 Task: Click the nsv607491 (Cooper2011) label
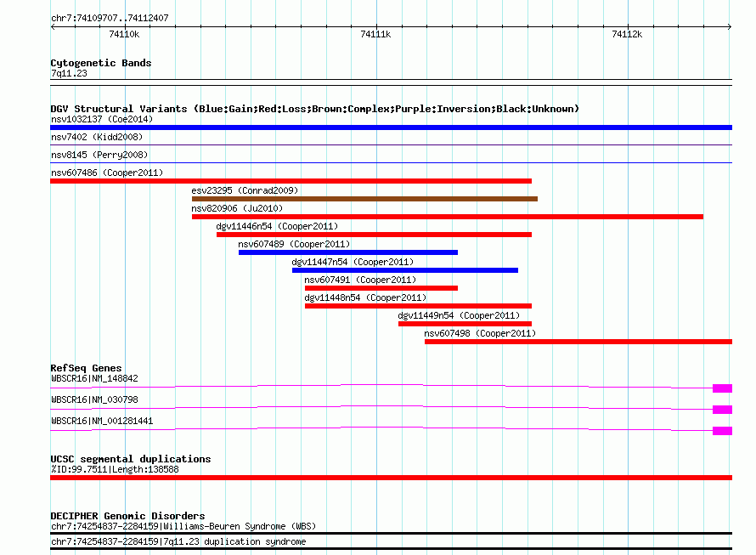(x=360, y=280)
